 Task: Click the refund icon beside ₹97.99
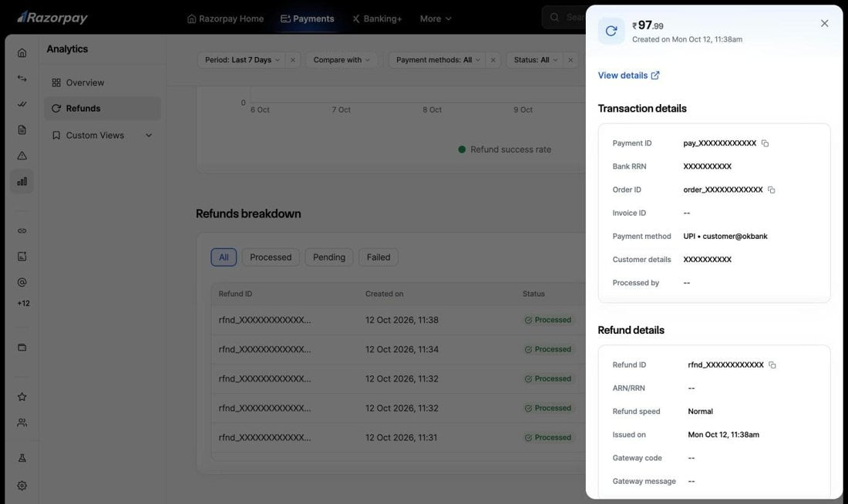pos(611,31)
